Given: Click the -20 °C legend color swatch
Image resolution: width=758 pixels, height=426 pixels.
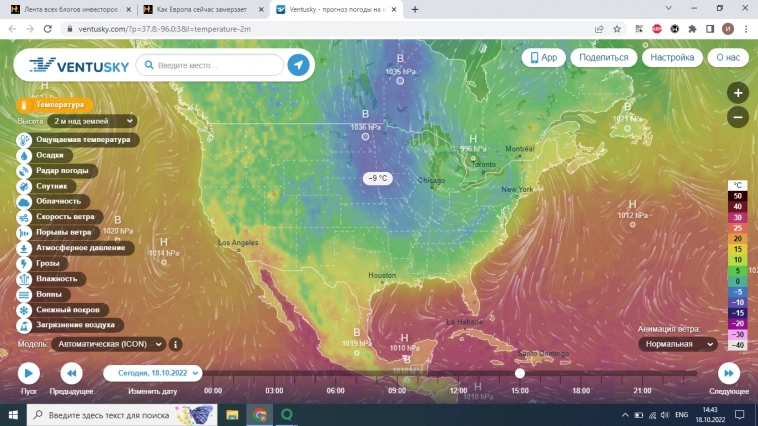Looking at the screenshot, I should point(737,324).
